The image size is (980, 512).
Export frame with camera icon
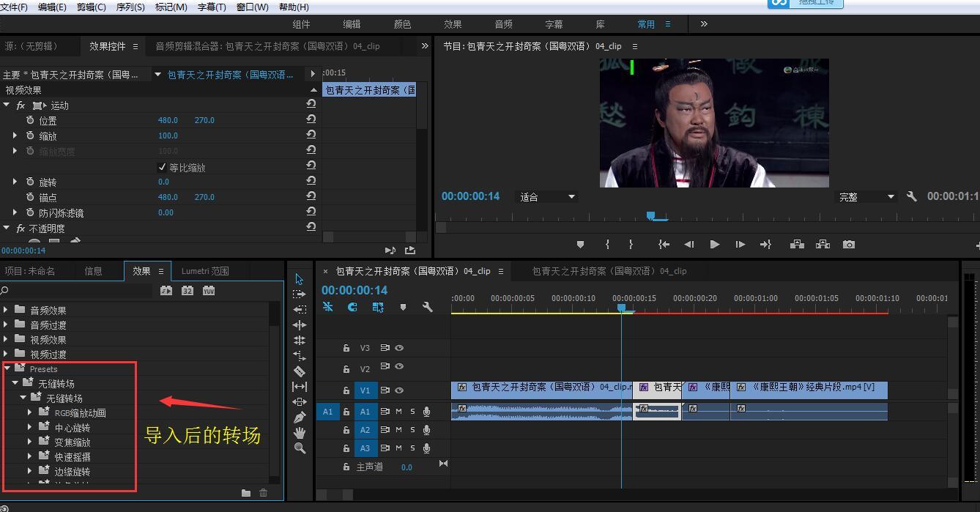[x=848, y=245]
